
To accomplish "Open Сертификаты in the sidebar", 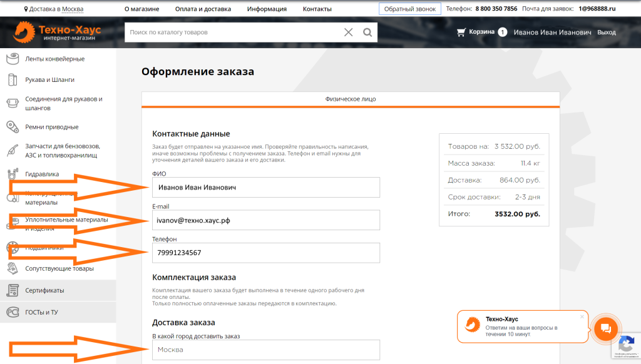I will tap(44, 290).
